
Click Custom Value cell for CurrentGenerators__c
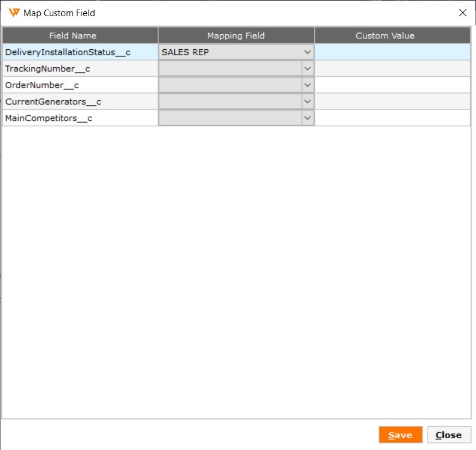[393, 101]
